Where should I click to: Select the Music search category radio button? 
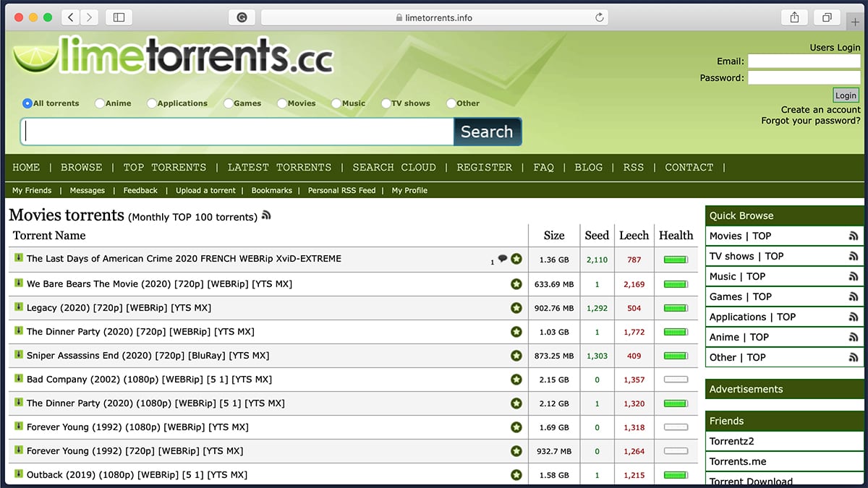tap(336, 103)
